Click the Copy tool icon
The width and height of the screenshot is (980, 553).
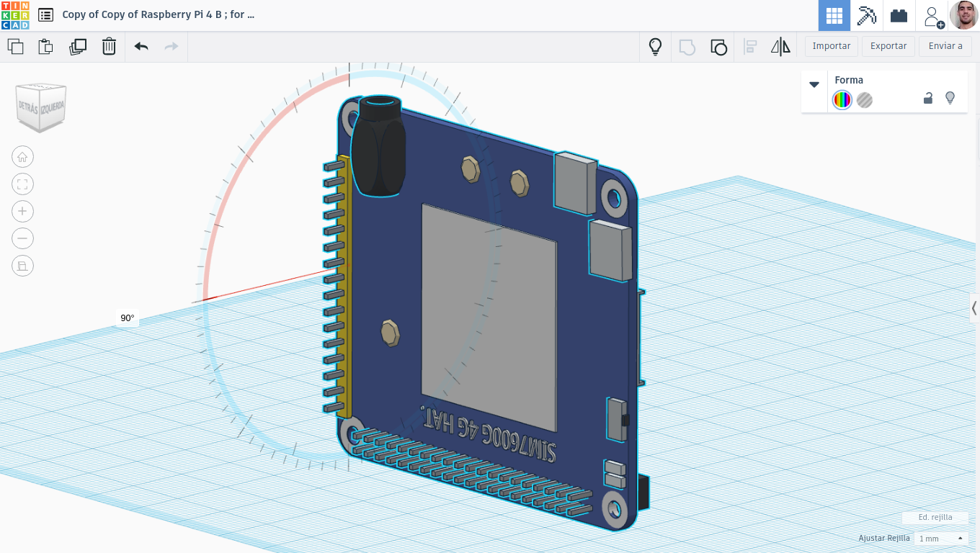coord(15,47)
